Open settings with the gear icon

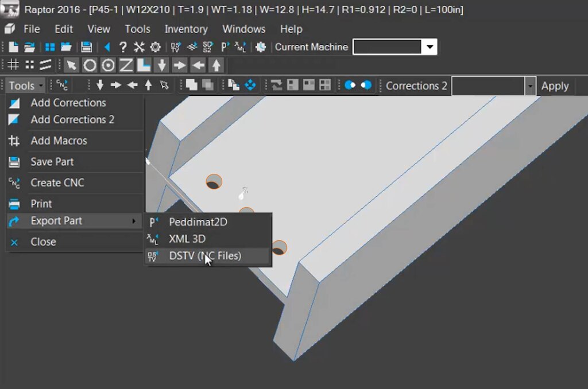coord(155,47)
